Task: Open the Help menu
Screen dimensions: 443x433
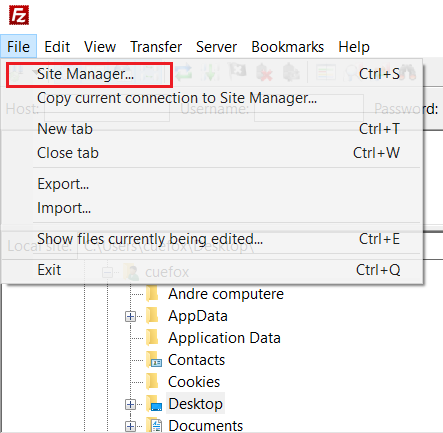Action: coord(354,47)
